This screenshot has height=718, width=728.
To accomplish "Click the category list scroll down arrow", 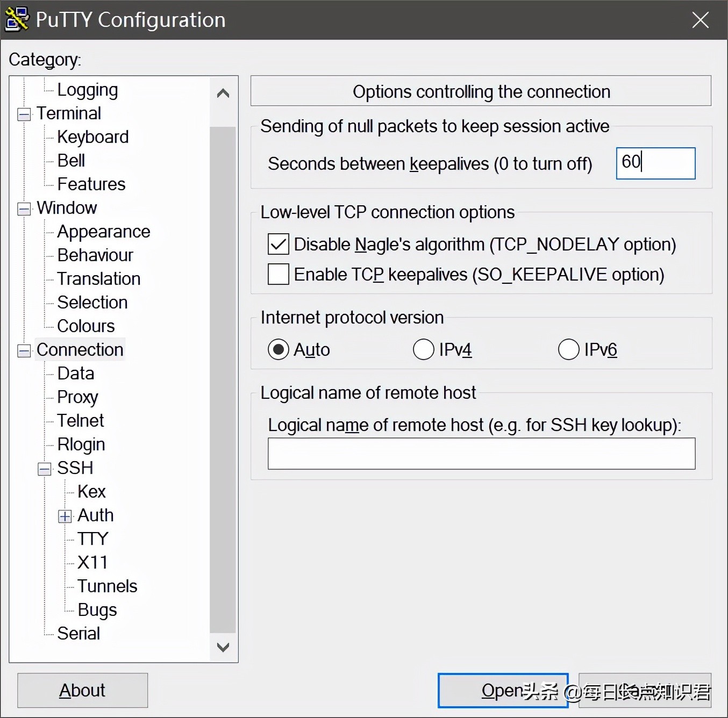I will click(223, 647).
